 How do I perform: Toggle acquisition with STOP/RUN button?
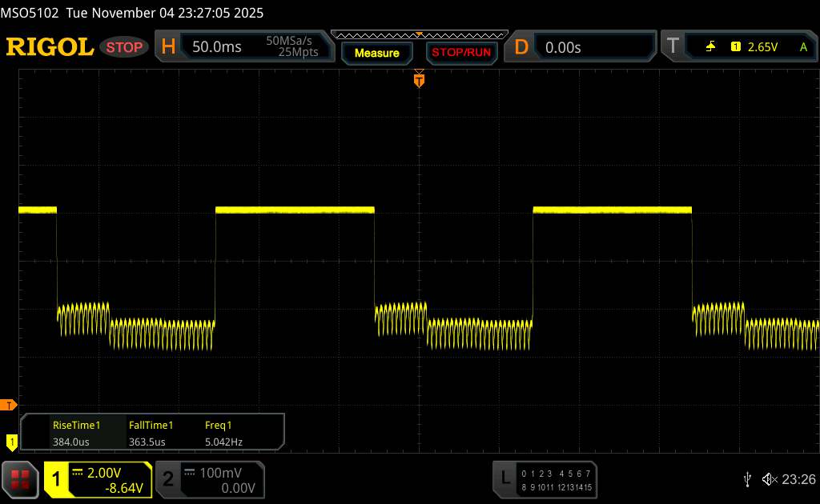pyautogui.click(x=460, y=53)
